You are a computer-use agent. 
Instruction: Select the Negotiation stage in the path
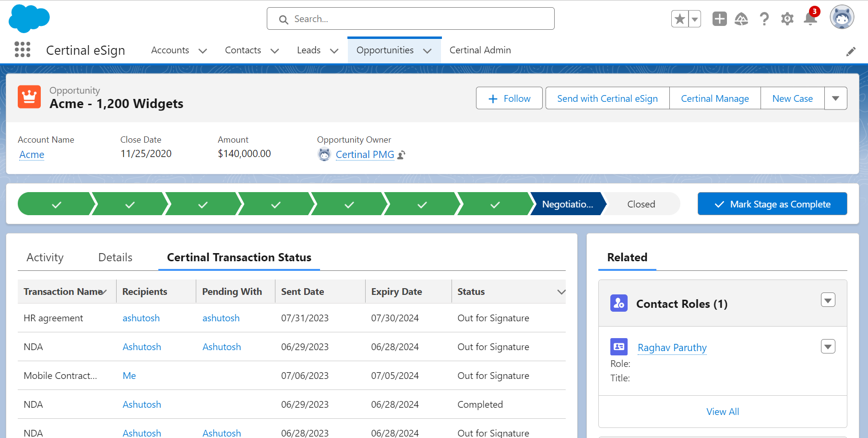coord(568,204)
